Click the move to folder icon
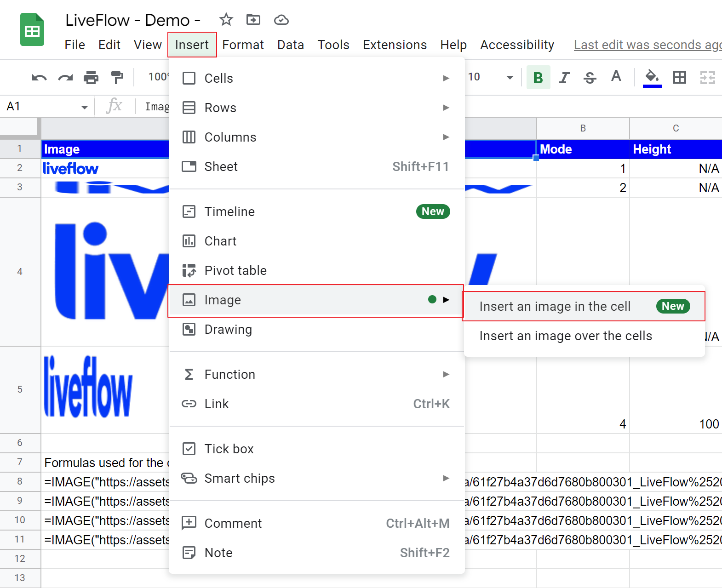 point(253,20)
